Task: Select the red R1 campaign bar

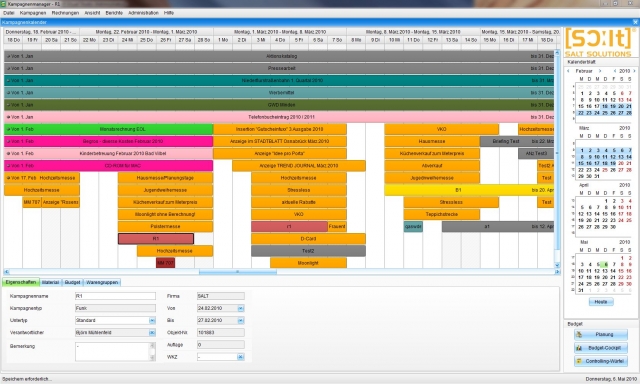Action: (156, 239)
